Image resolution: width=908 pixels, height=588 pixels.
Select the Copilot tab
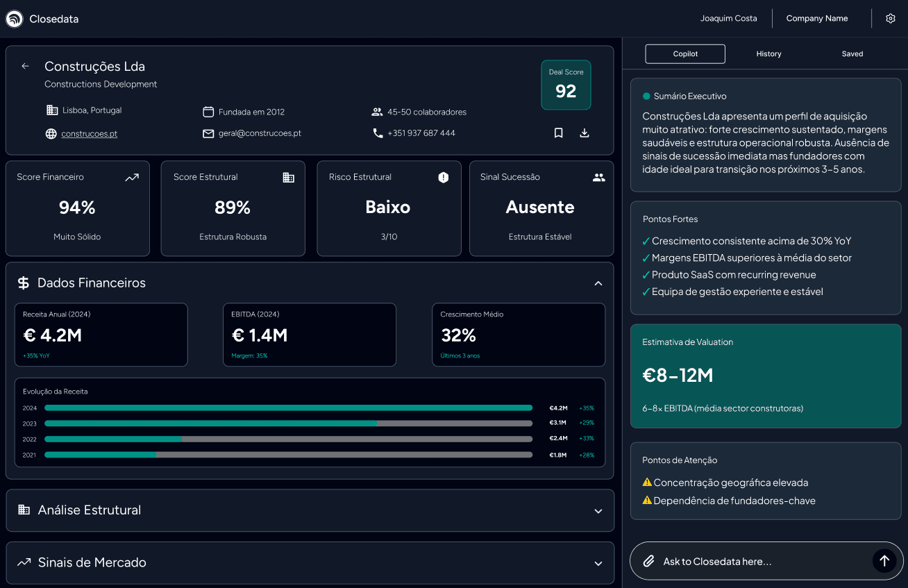tap(685, 54)
